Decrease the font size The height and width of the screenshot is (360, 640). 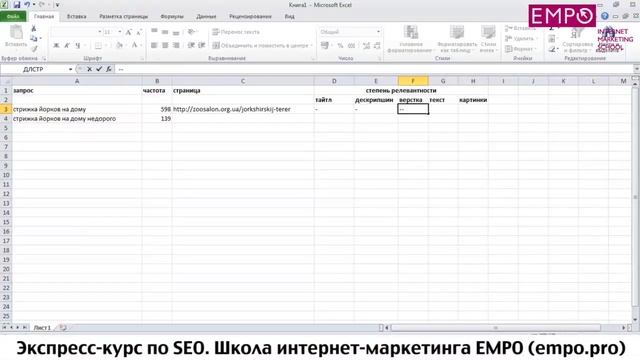139,32
